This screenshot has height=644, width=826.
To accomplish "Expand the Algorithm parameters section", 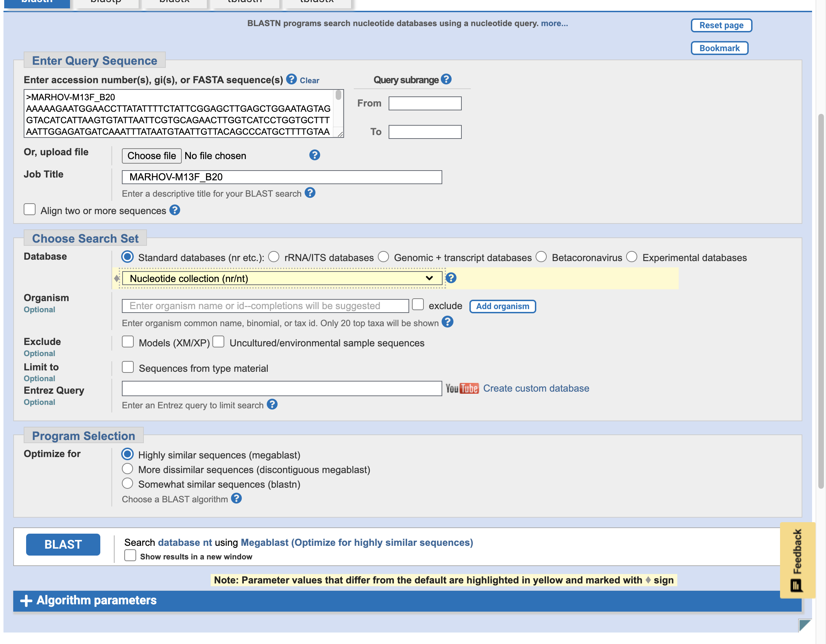I will click(407, 601).
